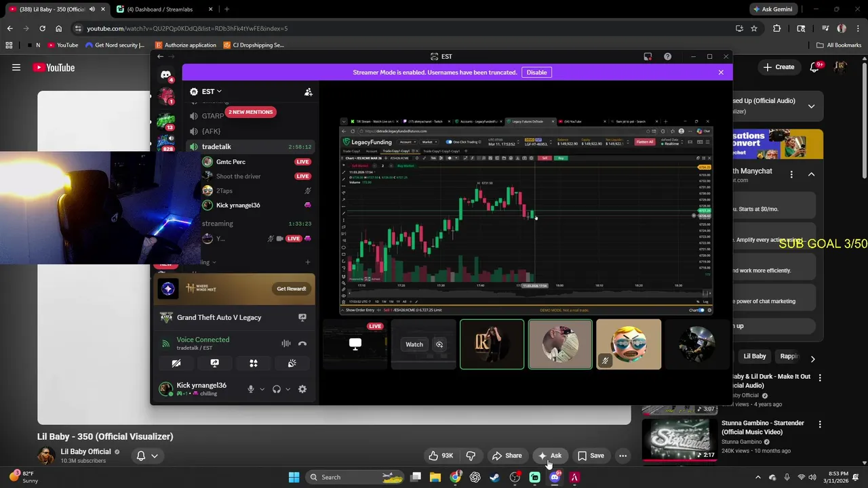Image resolution: width=868 pixels, height=488 pixels.
Task: Bookmark this page with the star icon
Action: [x=754, y=28]
